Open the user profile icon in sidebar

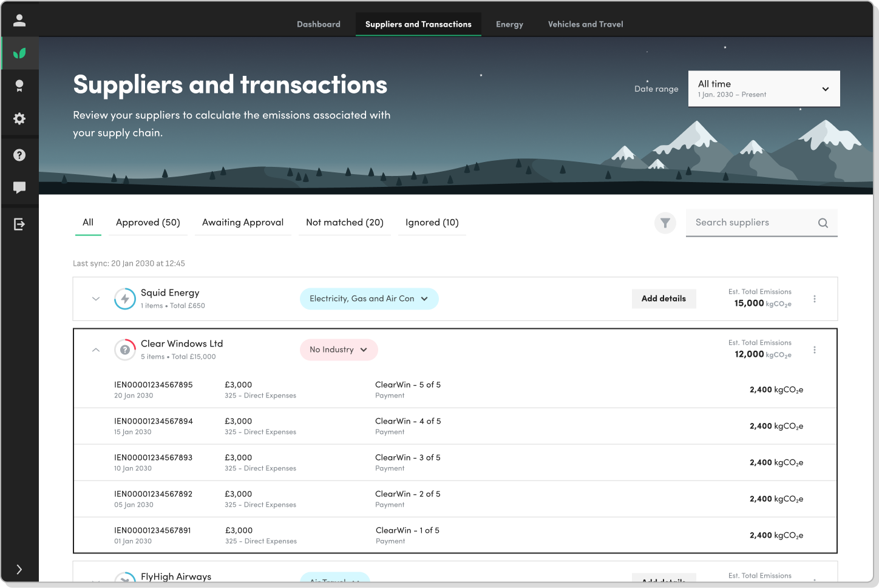pos(19,21)
